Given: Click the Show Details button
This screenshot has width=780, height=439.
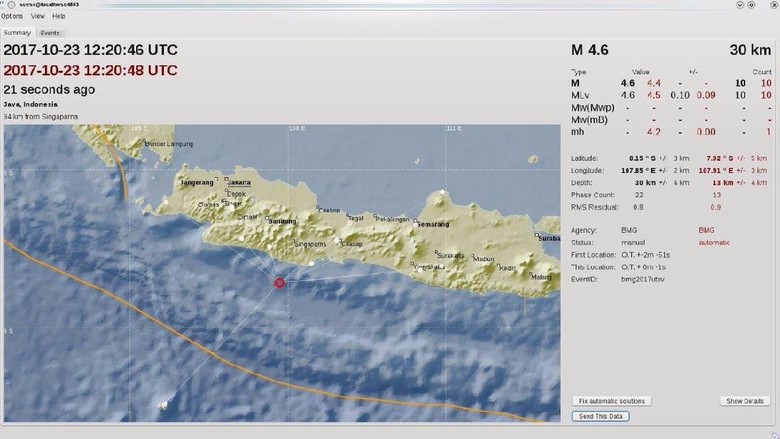Looking at the screenshot, I should point(745,401).
